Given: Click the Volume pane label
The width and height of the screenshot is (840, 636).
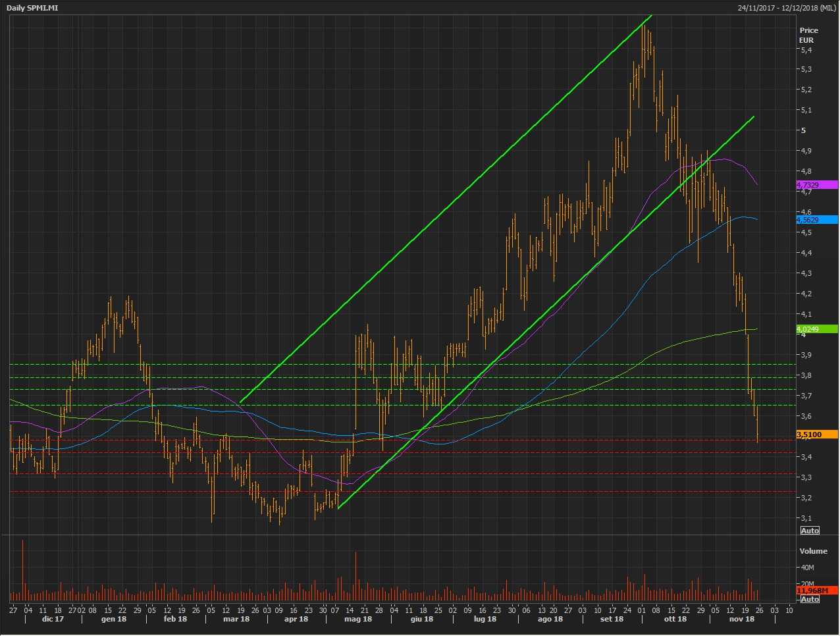Looking at the screenshot, I should (x=813, y=551).
